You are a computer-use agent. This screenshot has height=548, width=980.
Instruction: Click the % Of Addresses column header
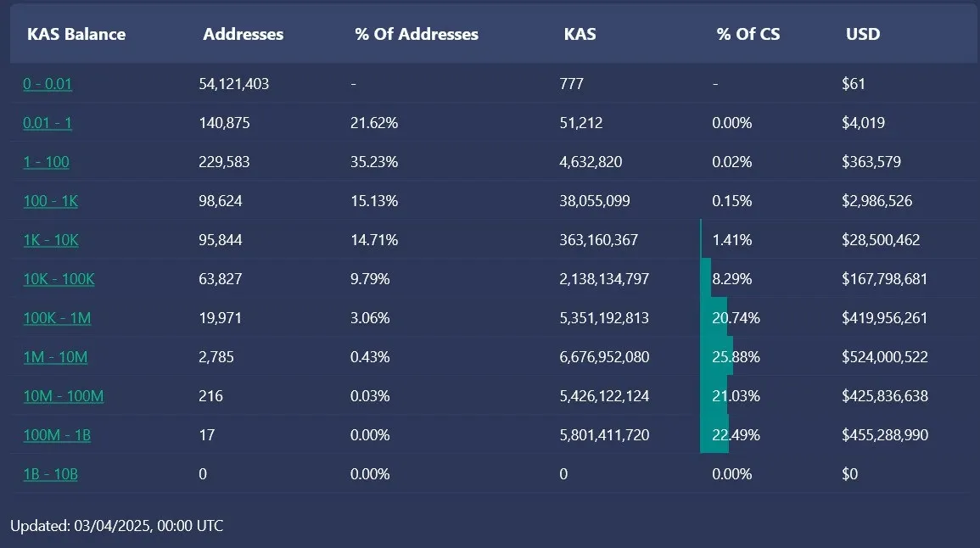point(417,35)
